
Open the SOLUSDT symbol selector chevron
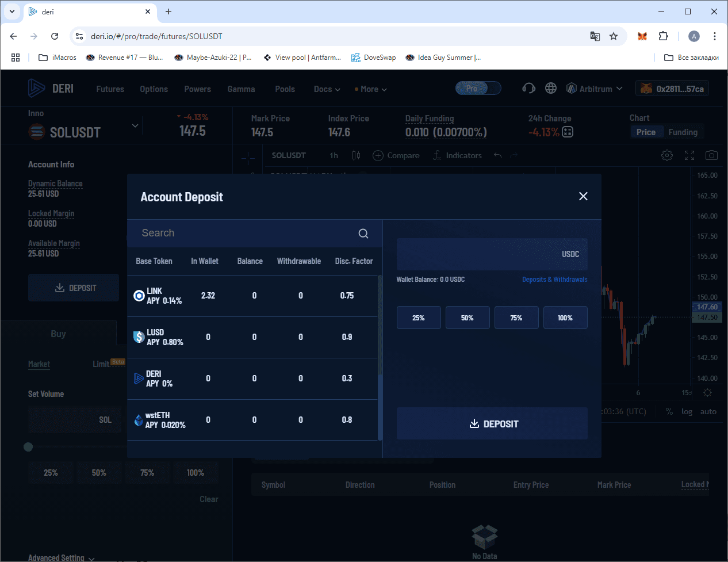point(135,125)
